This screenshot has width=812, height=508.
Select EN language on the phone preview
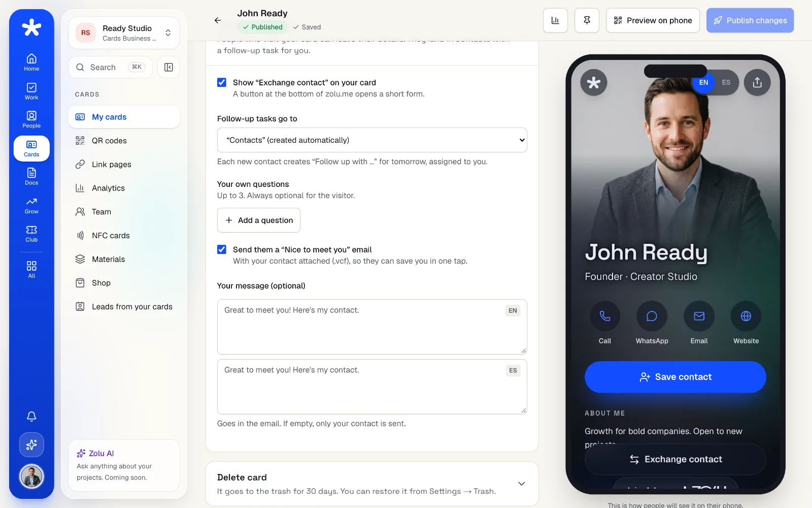(x=703, y=82)
